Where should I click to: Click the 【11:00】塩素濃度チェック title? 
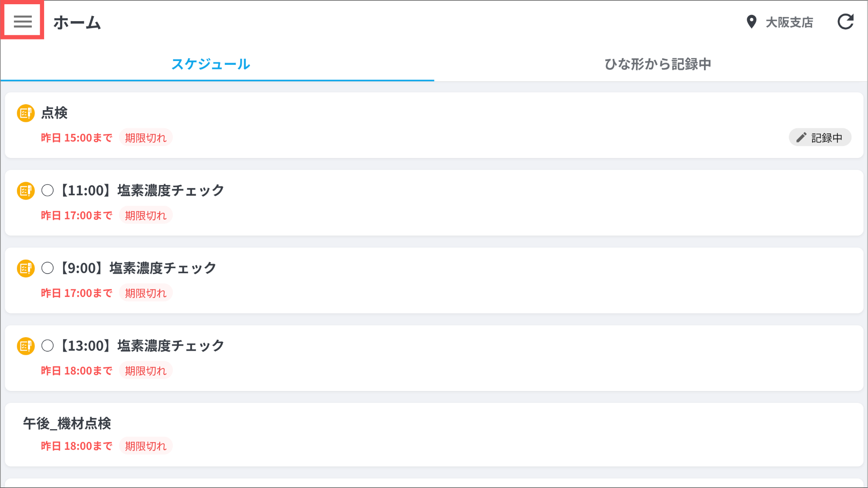tap(141, 191)
